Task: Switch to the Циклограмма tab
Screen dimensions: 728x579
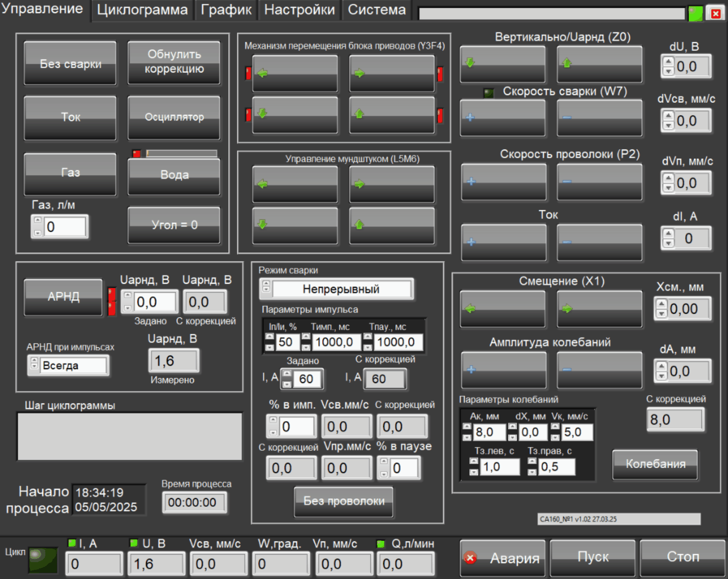Action: pyautogui.click(x=142, y=10)
